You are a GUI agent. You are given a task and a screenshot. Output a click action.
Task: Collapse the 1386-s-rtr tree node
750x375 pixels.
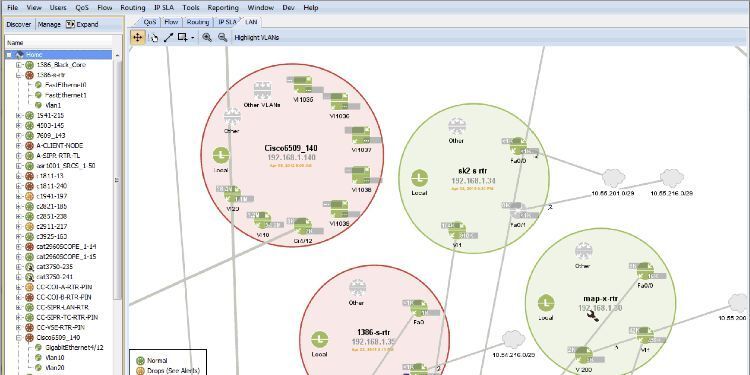click(19, 75)
